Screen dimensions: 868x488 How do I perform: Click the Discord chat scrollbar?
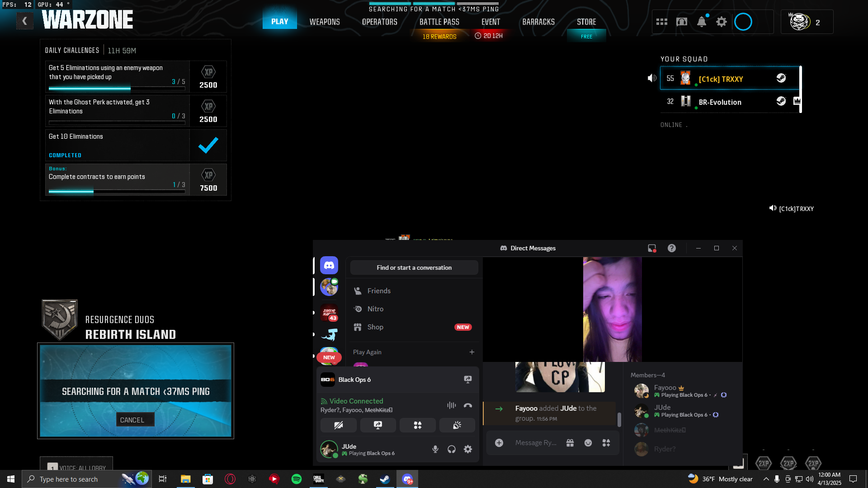click(619, 420)
